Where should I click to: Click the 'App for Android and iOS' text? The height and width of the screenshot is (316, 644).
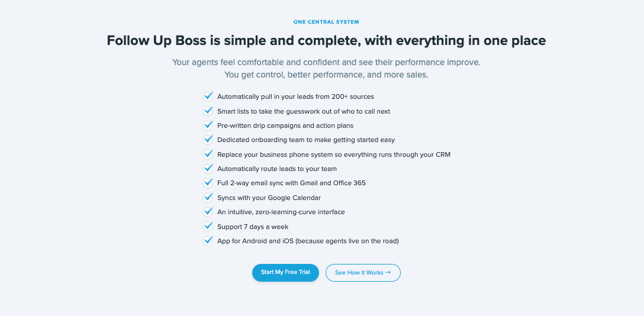click(308, 241)
